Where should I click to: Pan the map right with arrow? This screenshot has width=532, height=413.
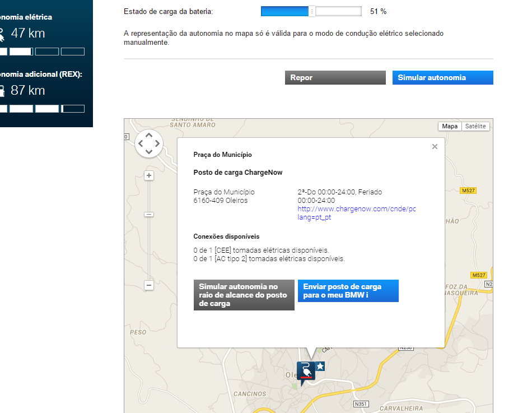(157, 143)
